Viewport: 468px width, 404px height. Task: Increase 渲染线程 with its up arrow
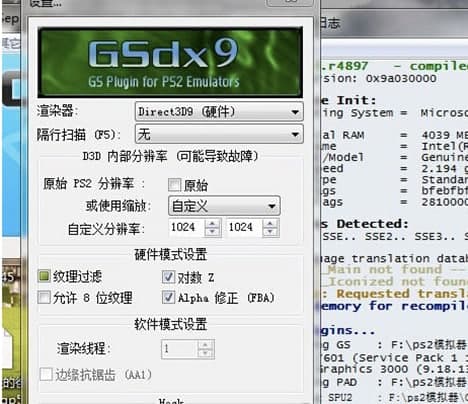coord(206,345)
